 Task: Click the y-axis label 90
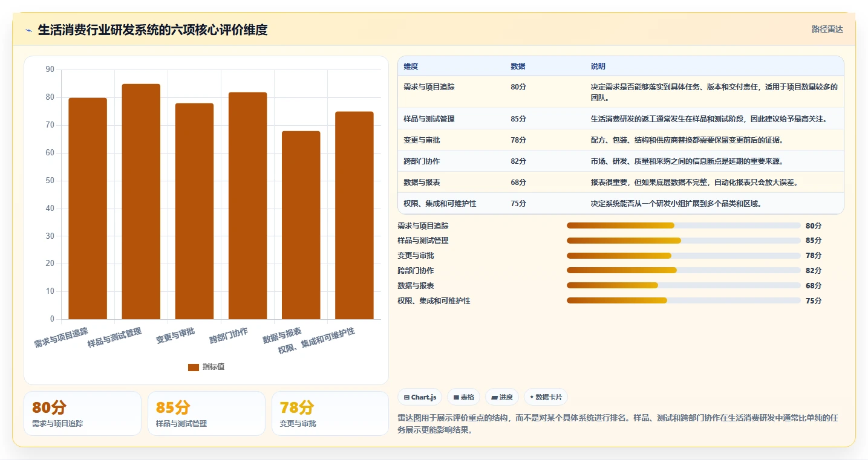(x=50, y=70)
